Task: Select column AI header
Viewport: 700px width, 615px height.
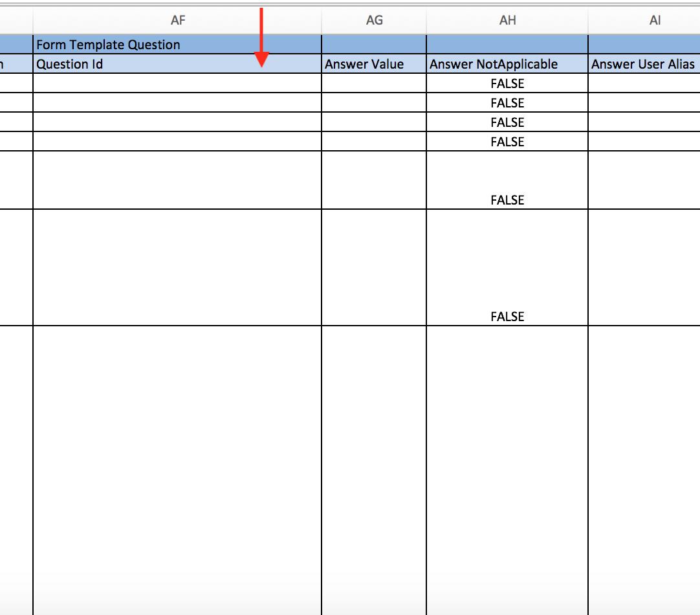Action: point(644,20)
